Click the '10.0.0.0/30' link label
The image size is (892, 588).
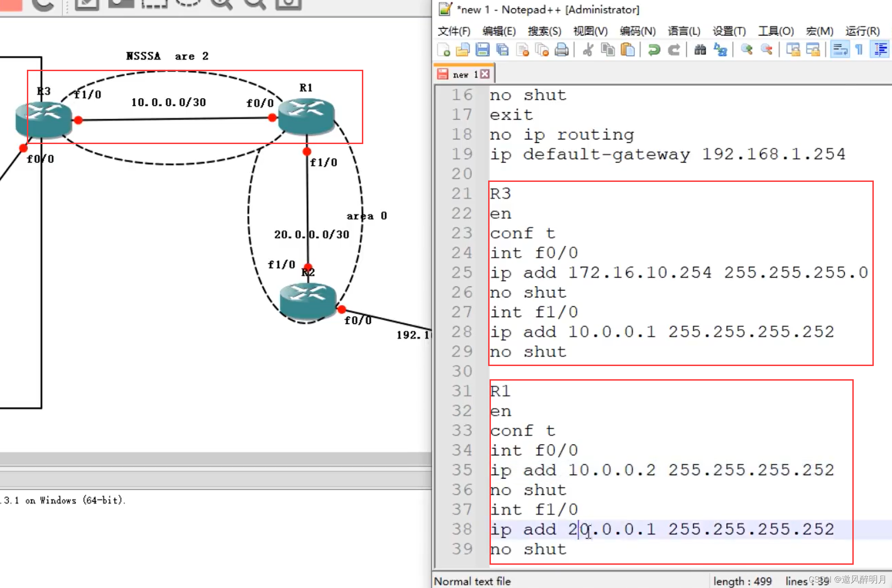[x=169, y=102]
